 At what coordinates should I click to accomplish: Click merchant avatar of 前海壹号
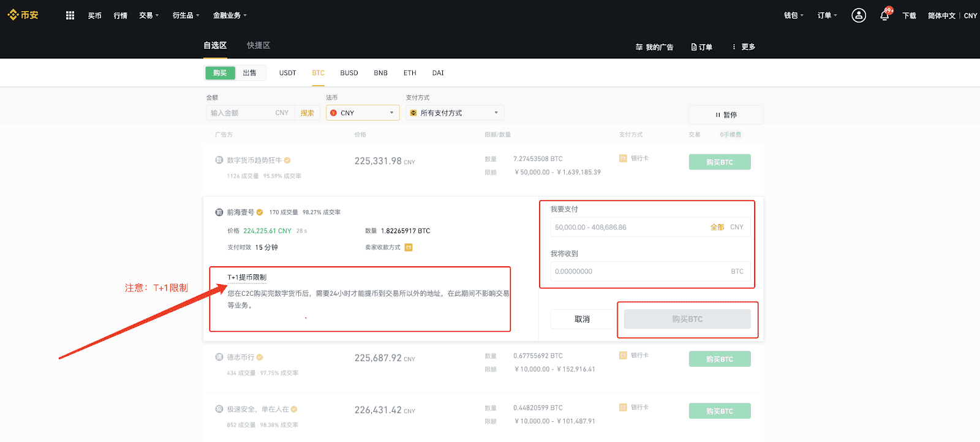pos(219,212)
